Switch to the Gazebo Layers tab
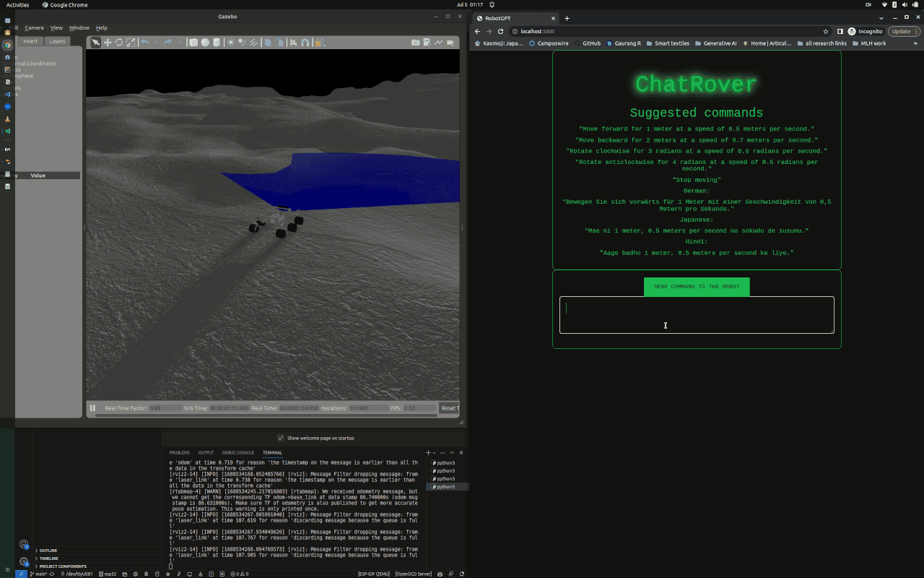The width and height of the screenshot is (924, 578). pos(57,41)
